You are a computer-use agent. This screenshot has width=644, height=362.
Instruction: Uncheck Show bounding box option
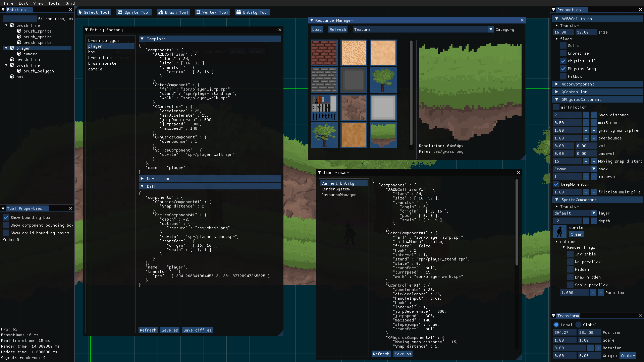pos(6,218)
